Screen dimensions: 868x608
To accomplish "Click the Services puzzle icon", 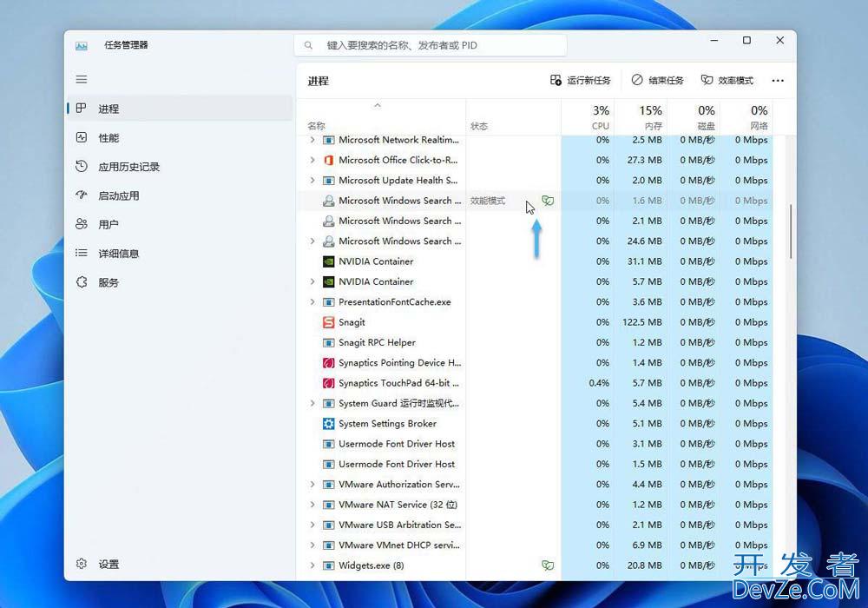I will pyautogui.click(x=82, y=281).
